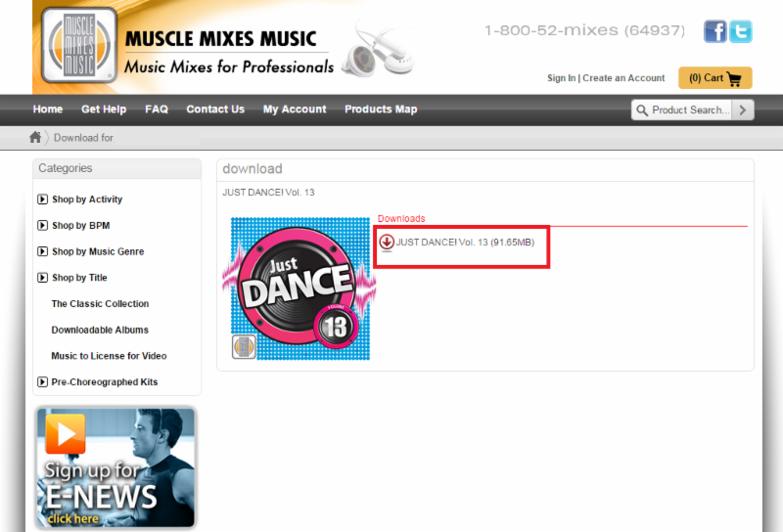Expand Shop by BPM category

(x=42, y=226)
